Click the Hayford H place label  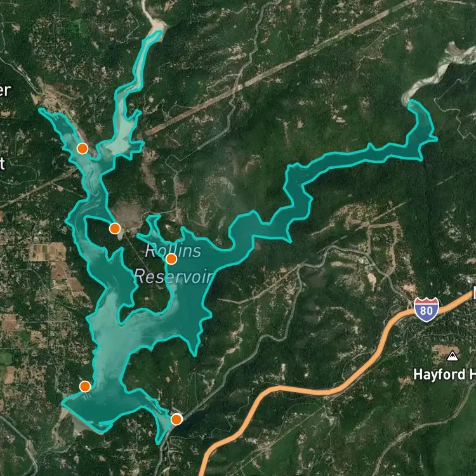(x=444, y=374)
